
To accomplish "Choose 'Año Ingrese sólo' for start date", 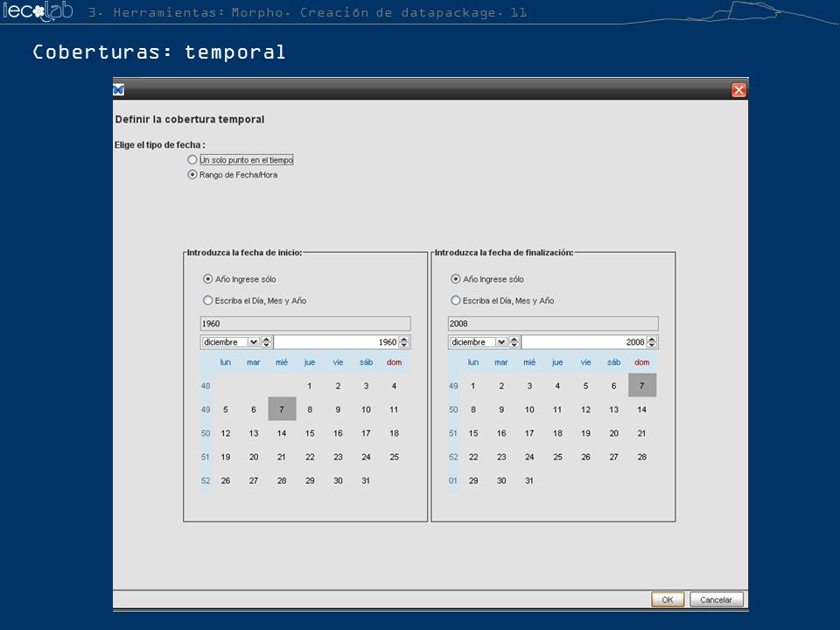I will [x=240, y=279].
